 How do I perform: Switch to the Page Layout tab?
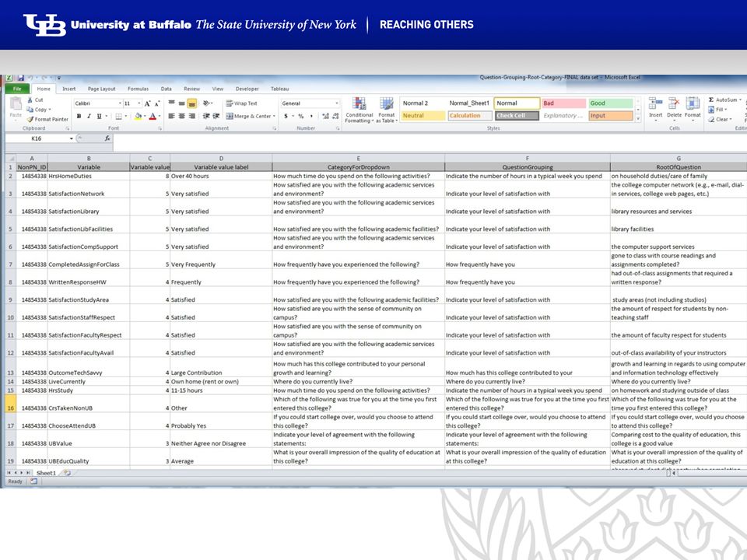(x=101, y=89)
